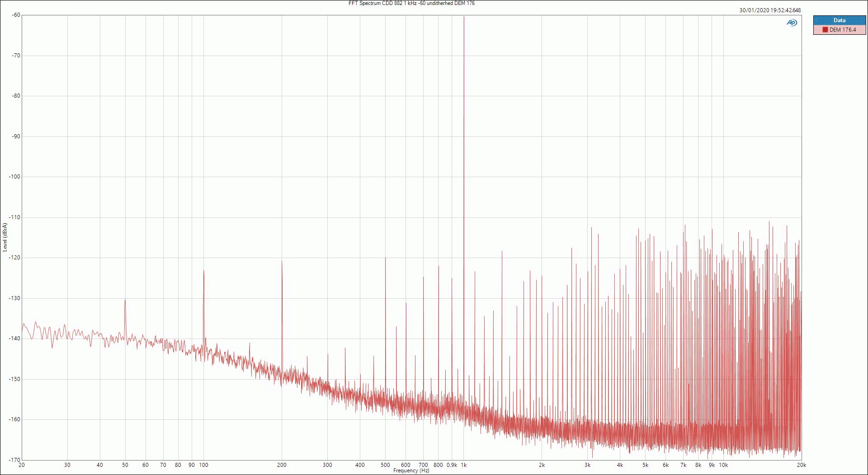Click the -170 level axis value
Image resolution: width=868 pixels, height=475 pixels.
pos(14,460)
